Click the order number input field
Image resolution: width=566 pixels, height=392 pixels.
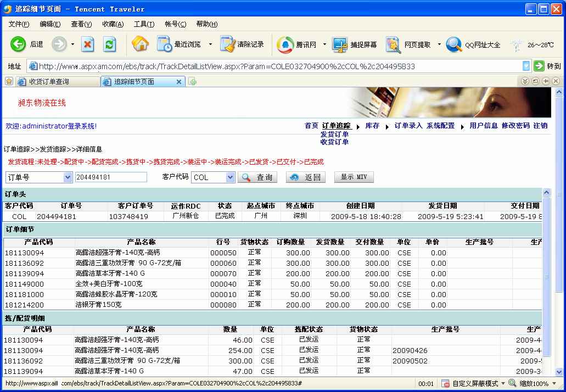[111, 177]
